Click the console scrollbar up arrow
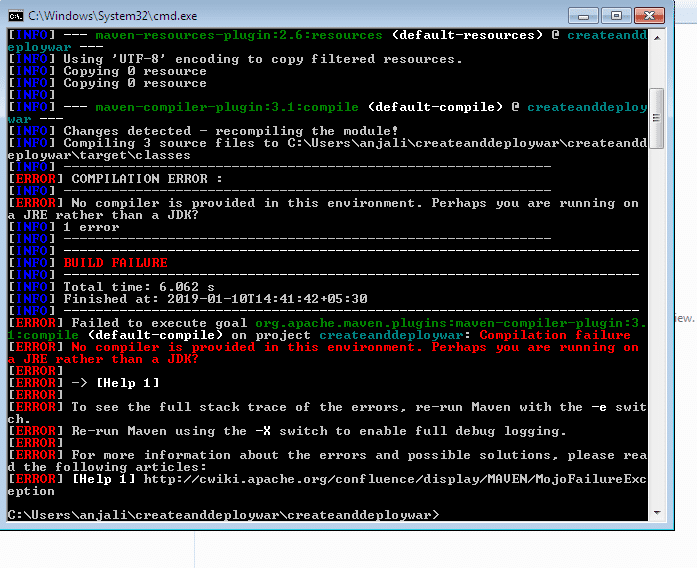Image resolution: width=697 pixels, height=568 pixels. 656,36
